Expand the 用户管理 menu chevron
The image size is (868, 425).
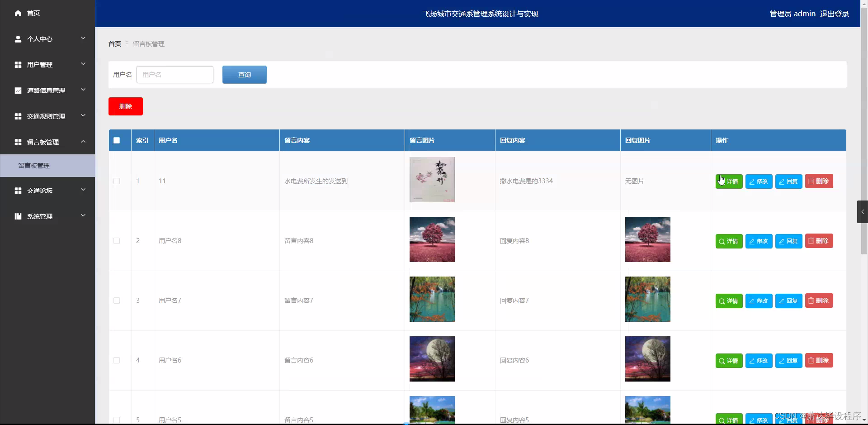[x=83, y=64]
